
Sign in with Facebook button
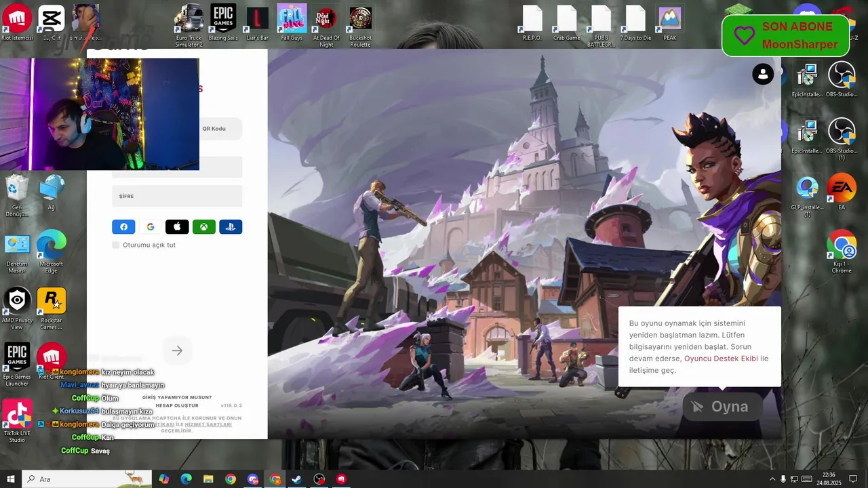pyautogui.click(x=123, y=227)
